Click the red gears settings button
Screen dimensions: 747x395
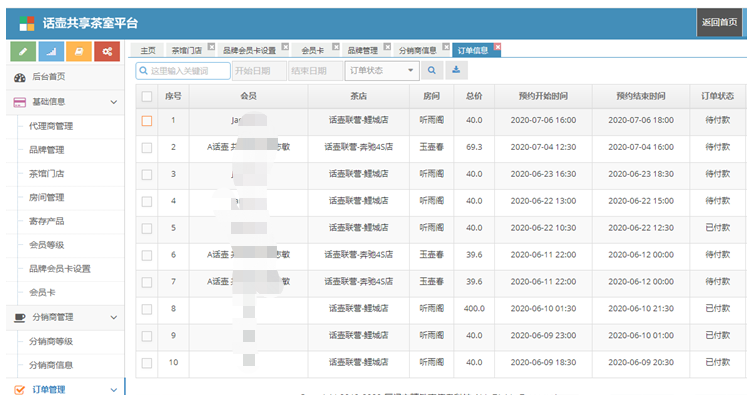pyautogui.click(x=107, y=51)
